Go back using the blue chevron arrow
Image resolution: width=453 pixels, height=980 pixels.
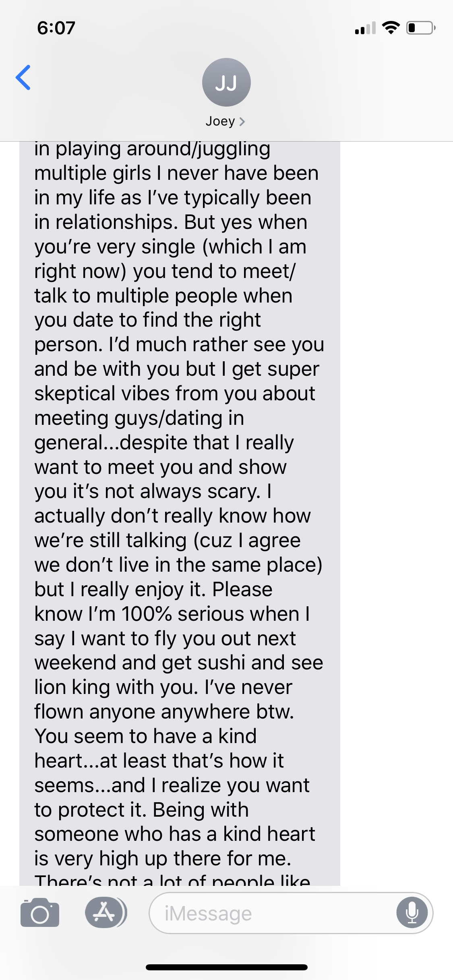tap(23, 77)
